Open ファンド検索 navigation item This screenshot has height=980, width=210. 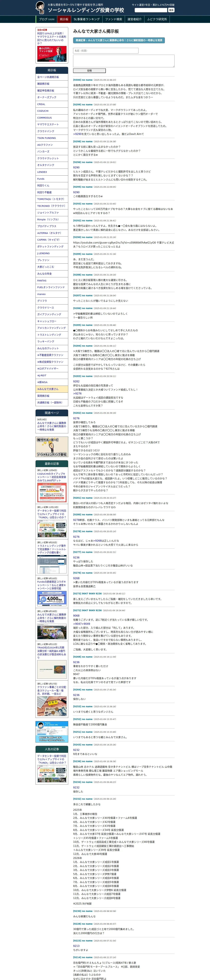coord(114,19)
